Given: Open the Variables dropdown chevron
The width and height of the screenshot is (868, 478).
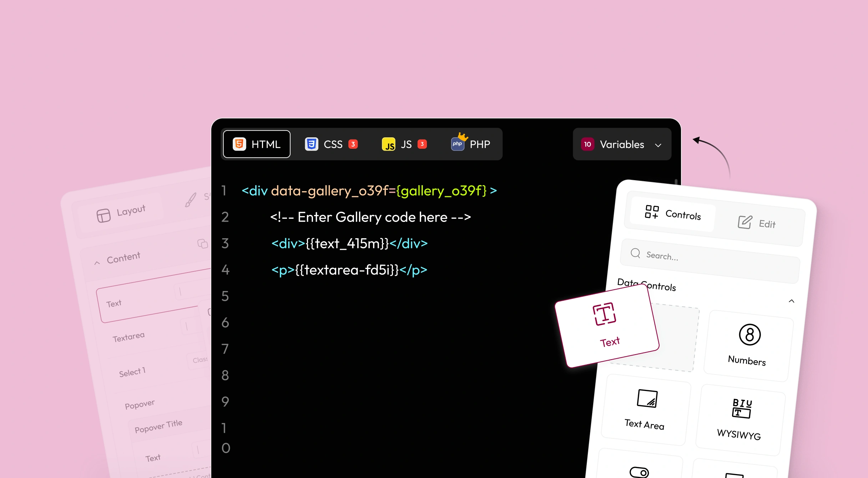Looking at the screenshot, I should (658, 145).
